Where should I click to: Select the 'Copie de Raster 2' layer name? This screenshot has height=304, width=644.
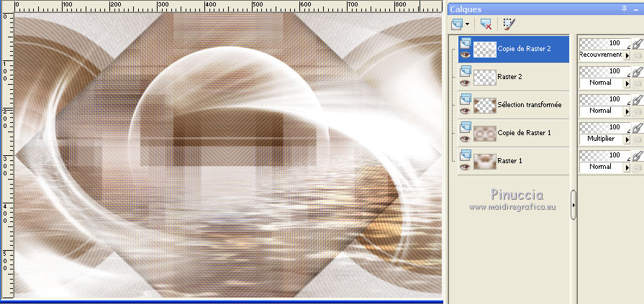coord(524,48)
